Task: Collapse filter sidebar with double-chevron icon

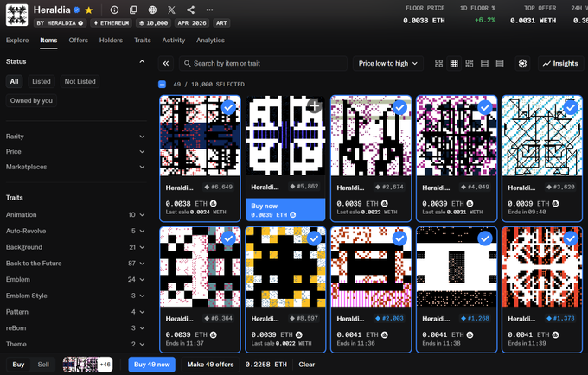Action: pyautogui.click(x=166, y=64)
